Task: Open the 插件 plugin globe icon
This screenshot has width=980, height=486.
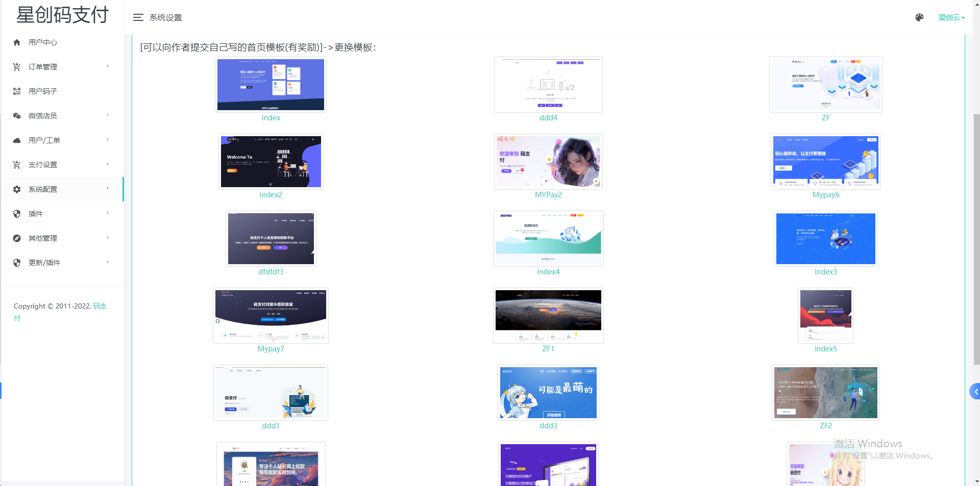Action: pyautogui.click(x=17, y=213)
